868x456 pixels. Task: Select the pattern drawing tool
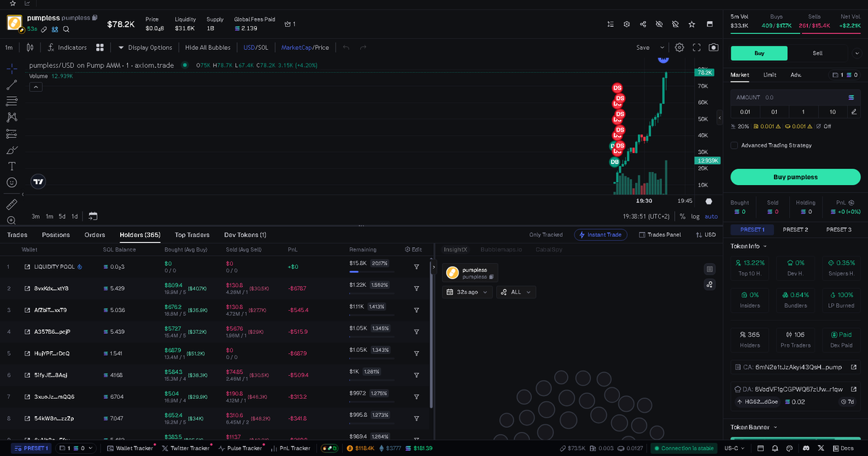point(12,117)
